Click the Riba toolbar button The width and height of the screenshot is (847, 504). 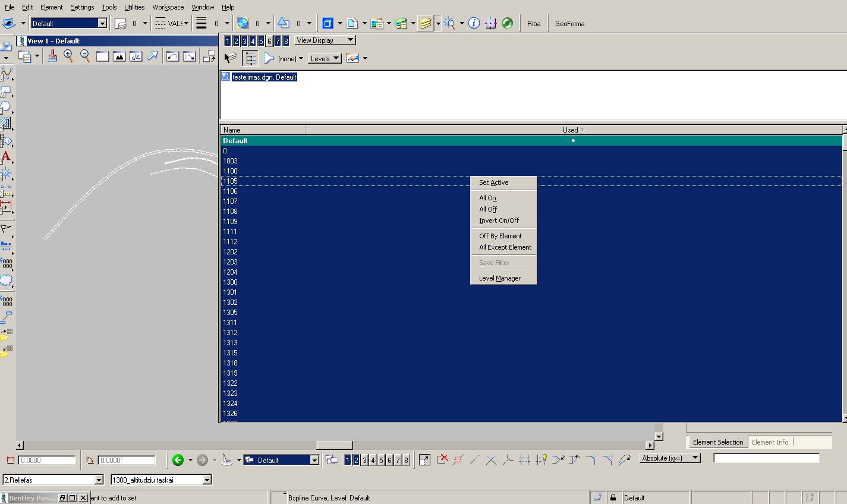point(534,23)
